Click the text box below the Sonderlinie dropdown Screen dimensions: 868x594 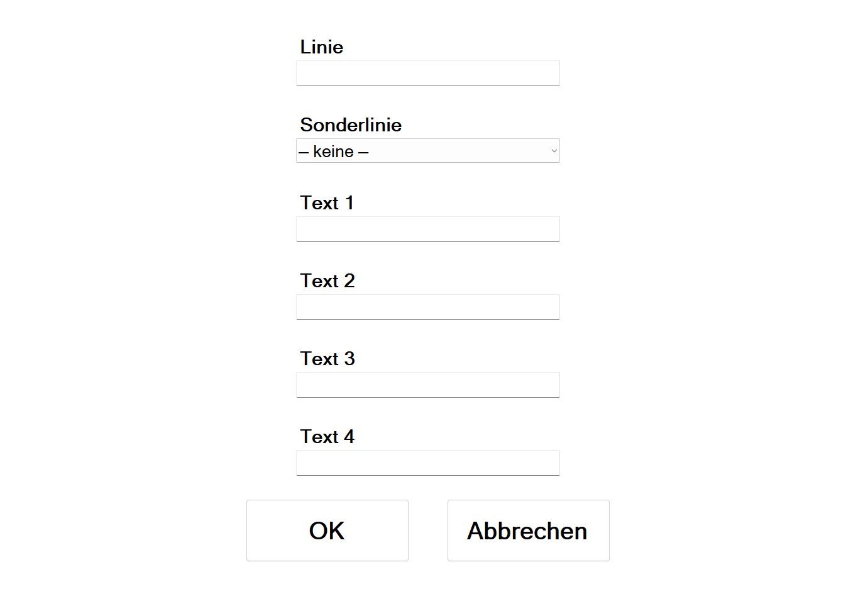(x=427, y=229)
